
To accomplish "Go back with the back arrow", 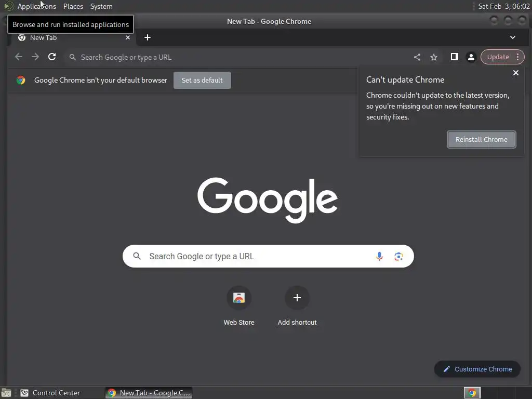I will click(x=19, y=57).
